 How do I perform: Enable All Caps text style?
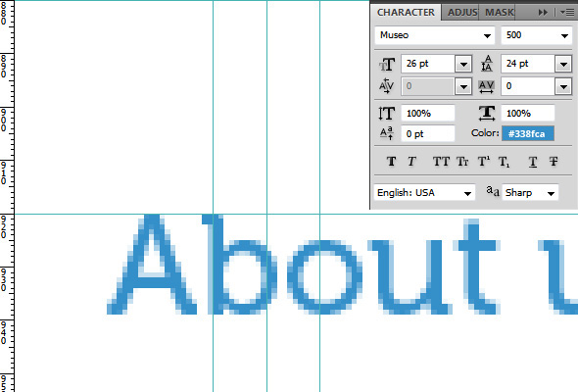pyautogui.click(x=441, y=161)
